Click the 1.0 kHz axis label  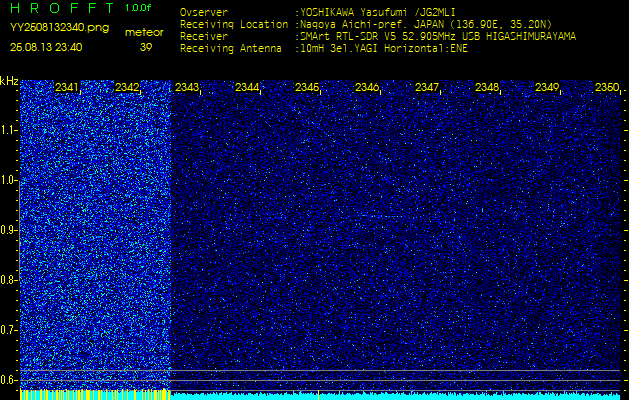point(8,181)
